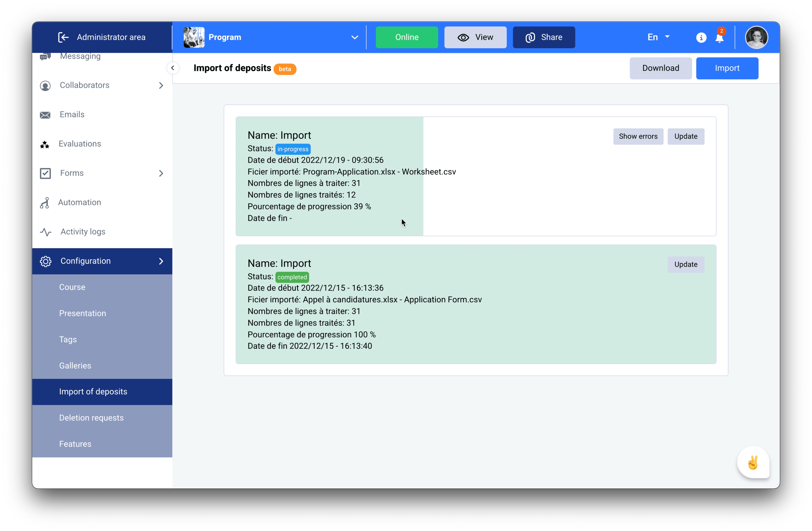Click 'Date de fin 2022/12/15 - 16:13:40'
Image resolution: width=812 pixels, height=531 pixels.
(310, 346)
